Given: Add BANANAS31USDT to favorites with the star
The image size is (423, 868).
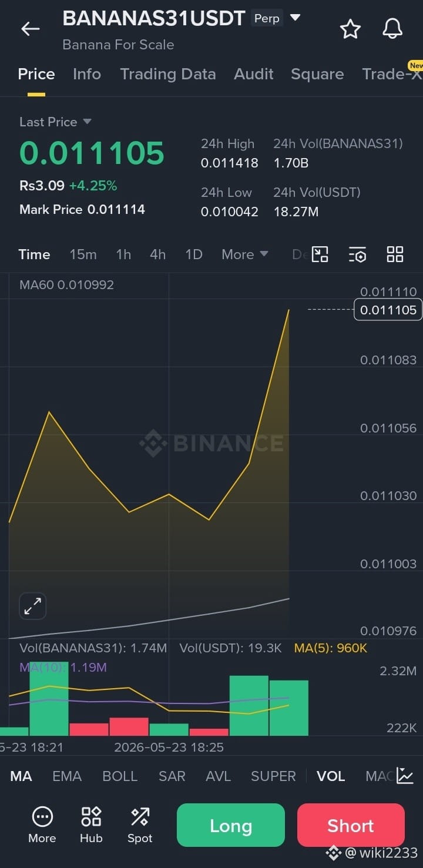Looking at the screenshot, I should pos(350,29).
